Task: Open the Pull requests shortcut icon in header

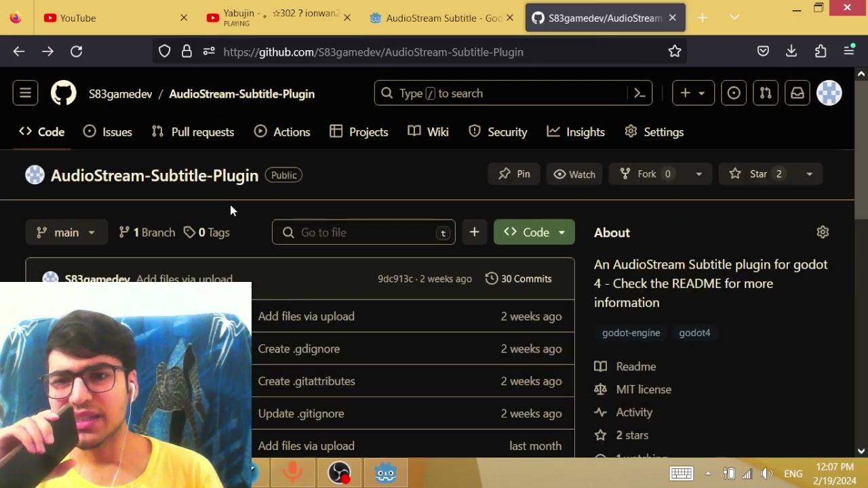Action: (x=766, y=94)
